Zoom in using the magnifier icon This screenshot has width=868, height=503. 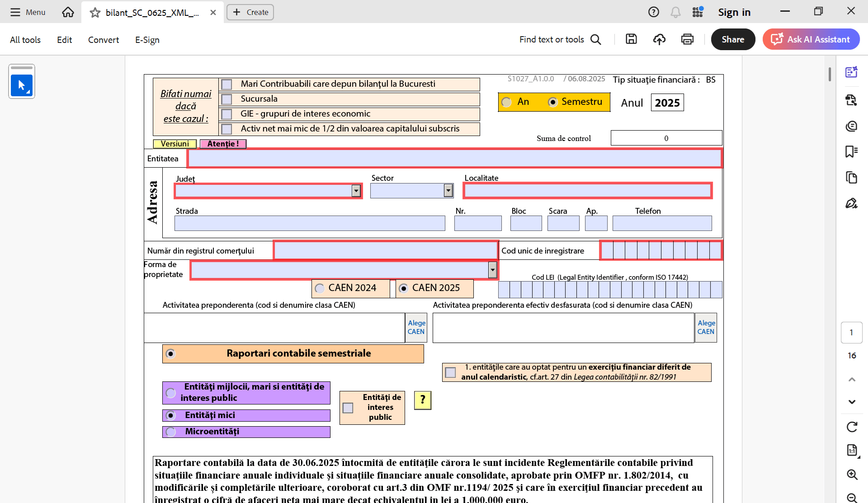coord(853,475)
